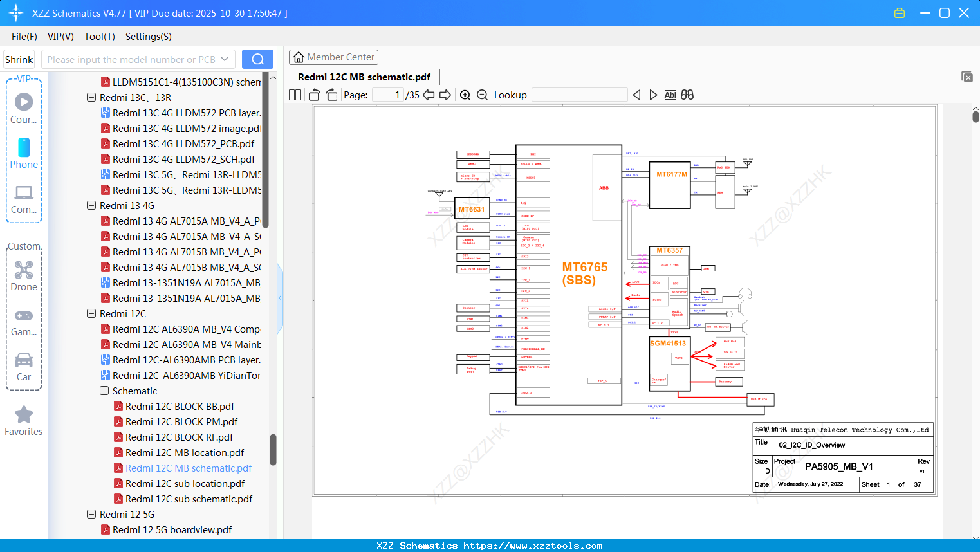Expand the Redmi 12 5G section

(x=91, y=514)
